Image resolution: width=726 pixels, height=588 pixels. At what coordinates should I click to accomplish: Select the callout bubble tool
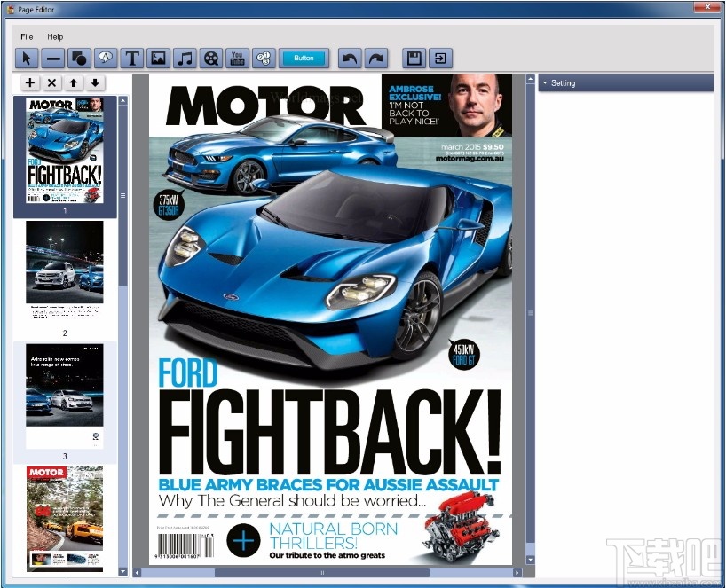(x=106, y=59)
